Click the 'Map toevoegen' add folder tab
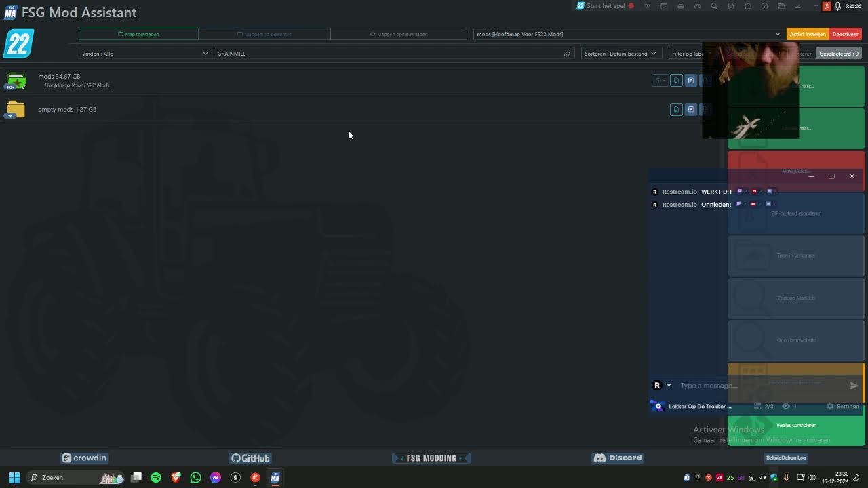The width and height of the screenshot is (868, 488). [138, 34]
